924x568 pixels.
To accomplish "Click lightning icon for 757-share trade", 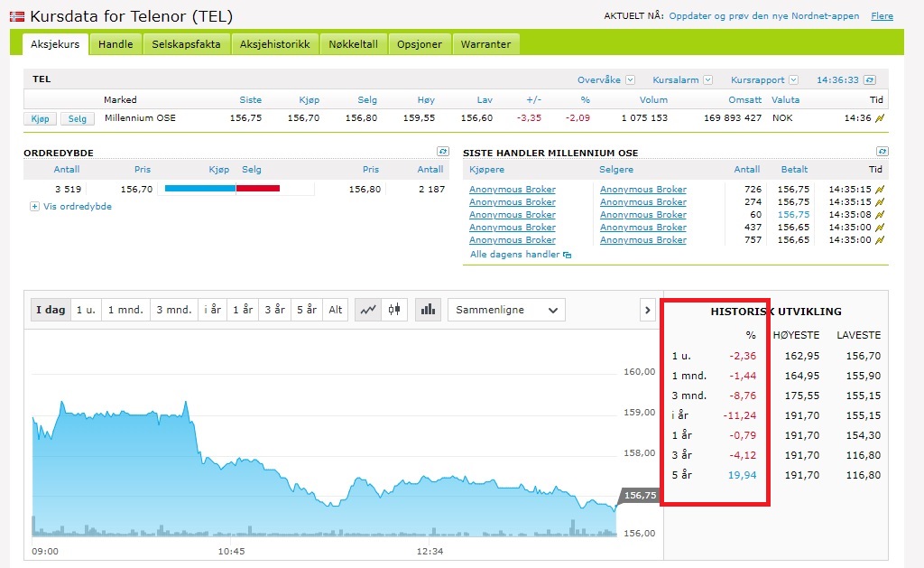I will [x=880, y=240].
